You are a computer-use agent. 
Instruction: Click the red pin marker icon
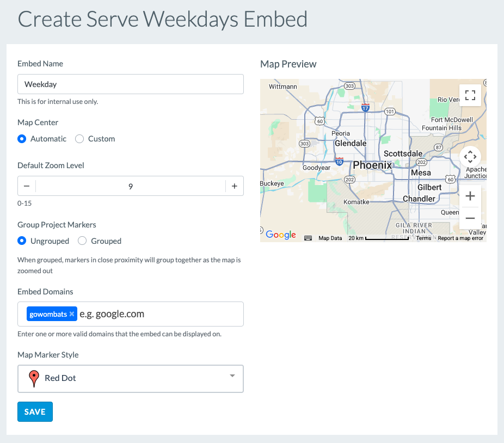coord(34,378)
